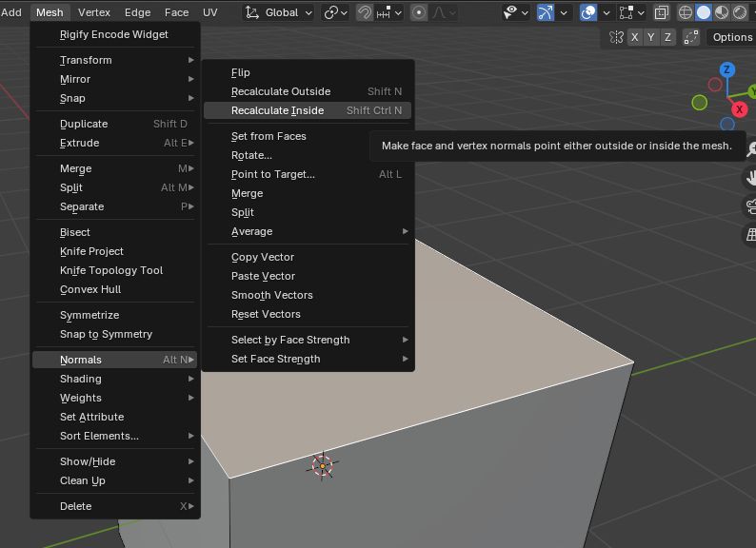The height and width of the screenshot is (548, 756).
Task: Expand the Average normals submenu
Action: (x=308, y=231)
